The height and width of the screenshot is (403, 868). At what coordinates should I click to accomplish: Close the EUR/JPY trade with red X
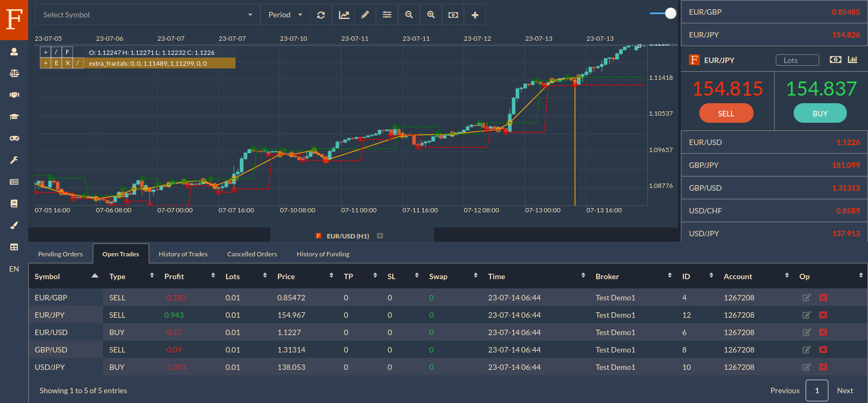[823, 315]
